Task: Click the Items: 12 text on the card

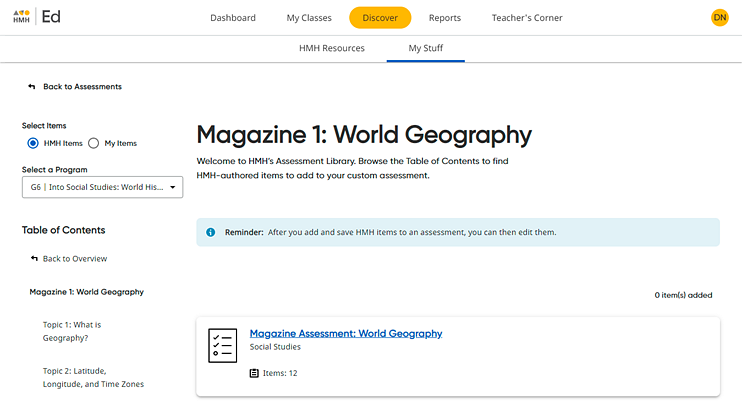Action: (280, 373)
